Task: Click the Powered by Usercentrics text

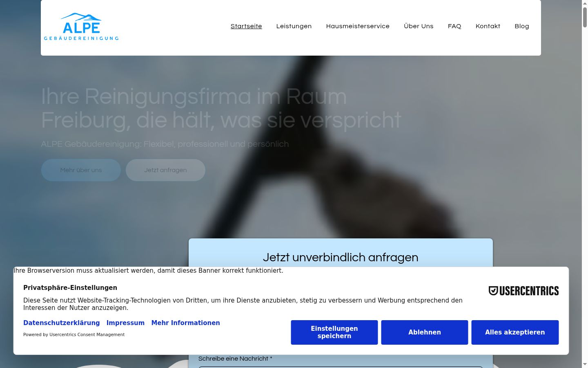Action: click(74, 334)
